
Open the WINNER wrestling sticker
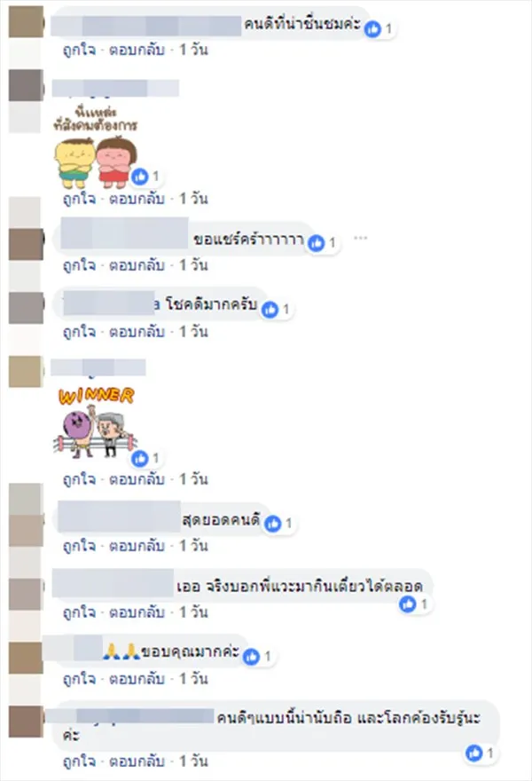pyautogui.click(x=95, y=422)
